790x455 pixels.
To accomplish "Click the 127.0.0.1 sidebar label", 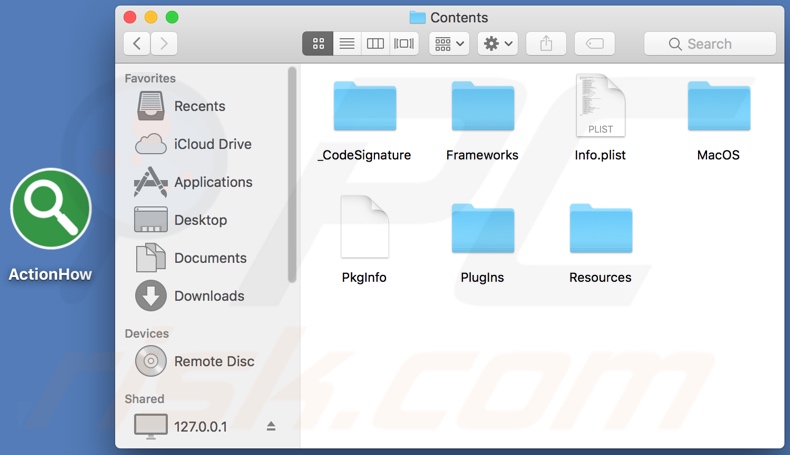I will [201, 427].
